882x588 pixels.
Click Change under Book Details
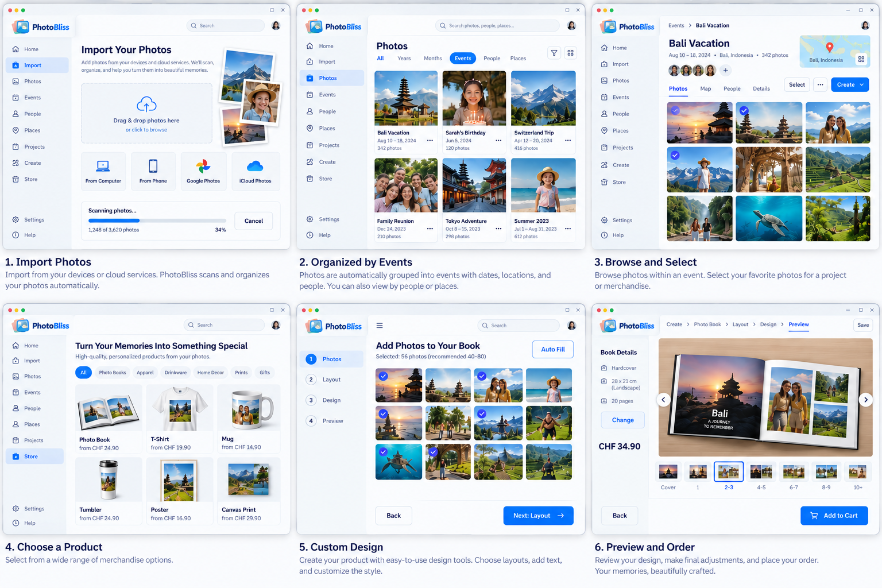[x=623, y=420]
